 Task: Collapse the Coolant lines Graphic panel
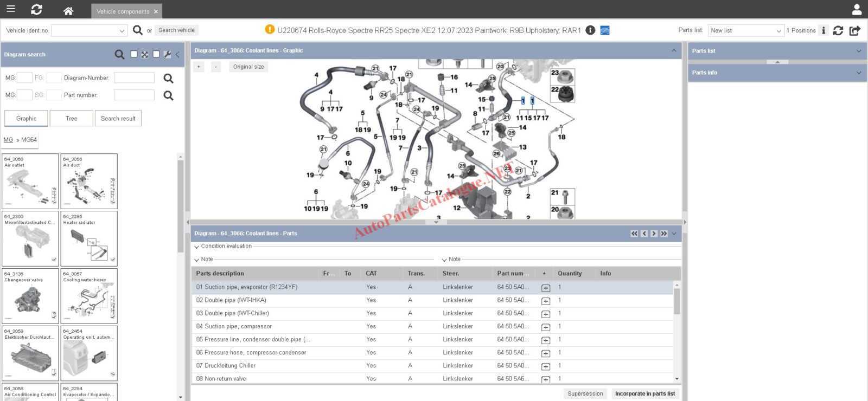(x=674, y=50)
